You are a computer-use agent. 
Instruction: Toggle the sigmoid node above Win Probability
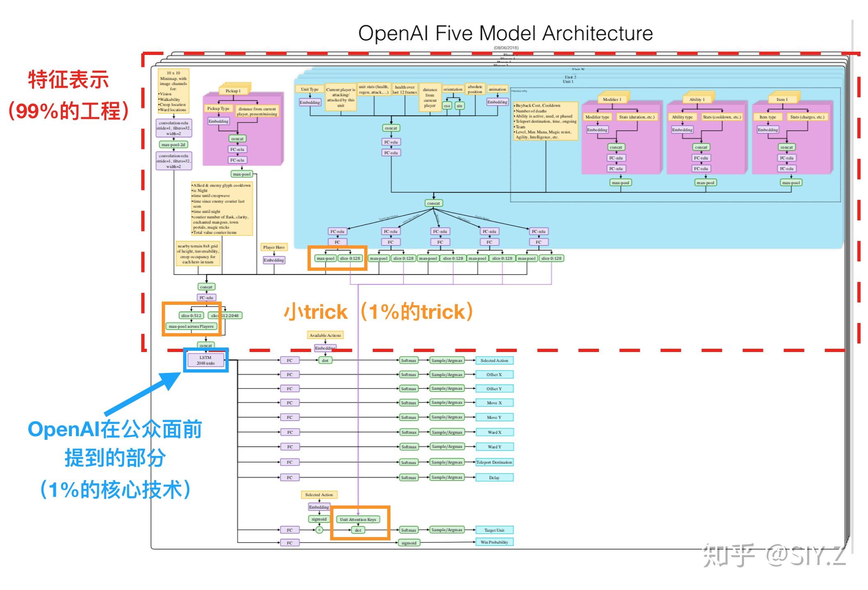coord(409,542)
